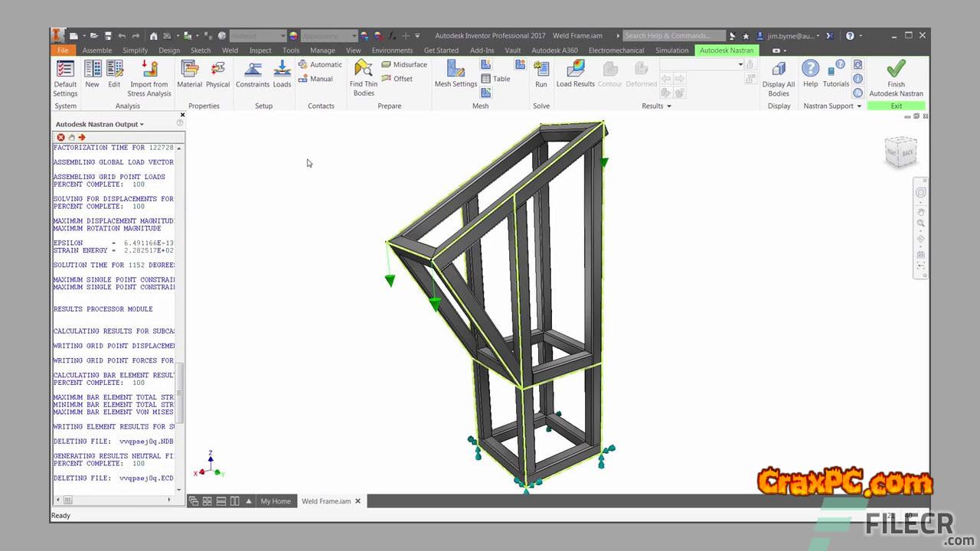Click the Midsurface prepare option
This screenshot has height=551, width=980.
[x=404, y=64]
